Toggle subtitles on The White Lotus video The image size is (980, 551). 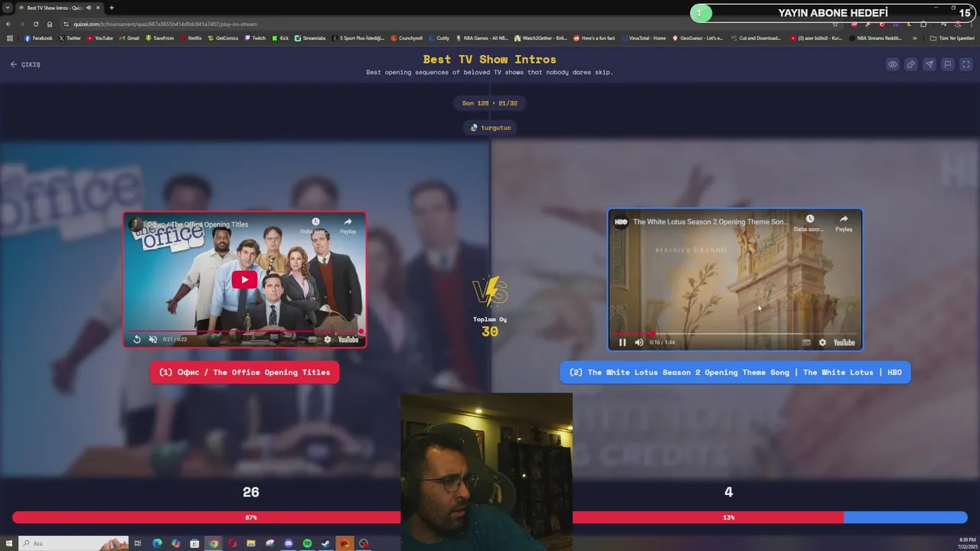coord(806,342)
